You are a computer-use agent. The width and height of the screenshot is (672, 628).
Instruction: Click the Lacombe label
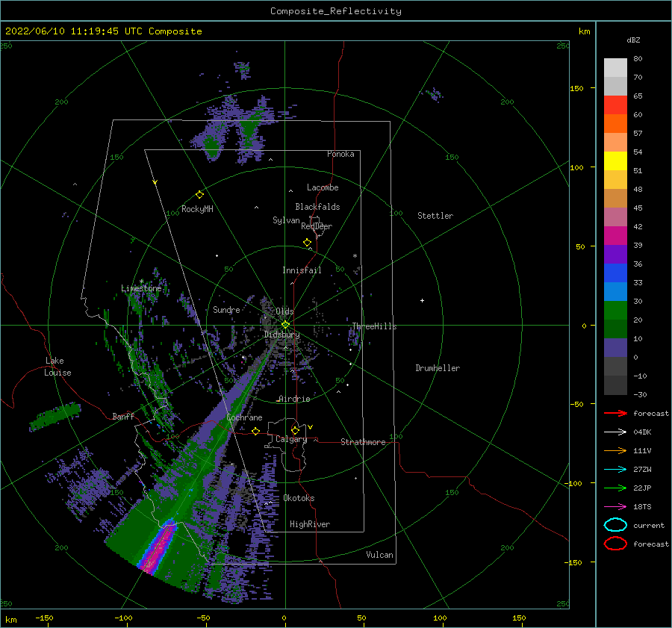coord(323,187)
